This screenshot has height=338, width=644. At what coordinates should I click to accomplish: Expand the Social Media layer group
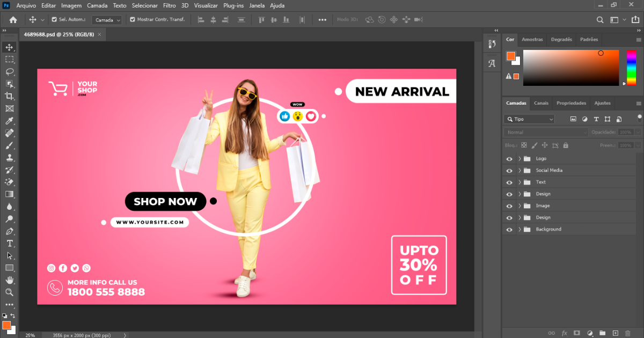click(519, 171)
